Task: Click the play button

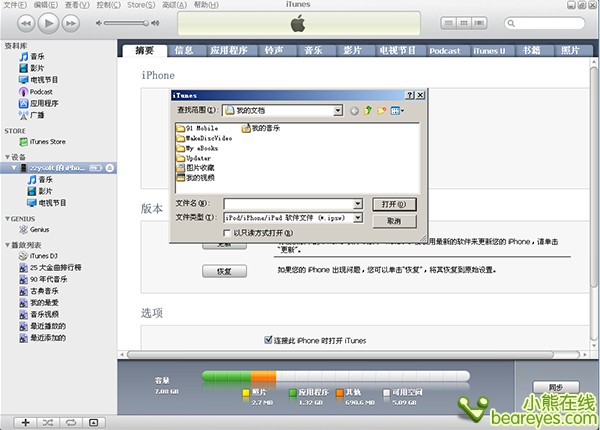Action: coord(48,23)
